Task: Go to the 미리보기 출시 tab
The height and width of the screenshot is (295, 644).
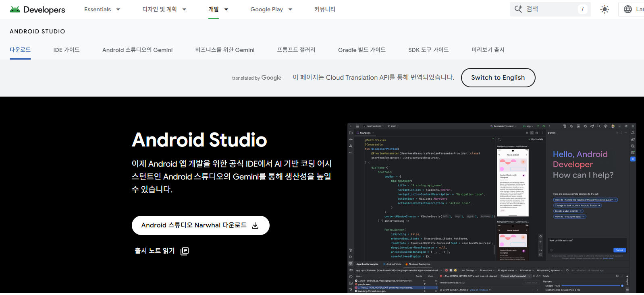Action: [x=488, y=50]
